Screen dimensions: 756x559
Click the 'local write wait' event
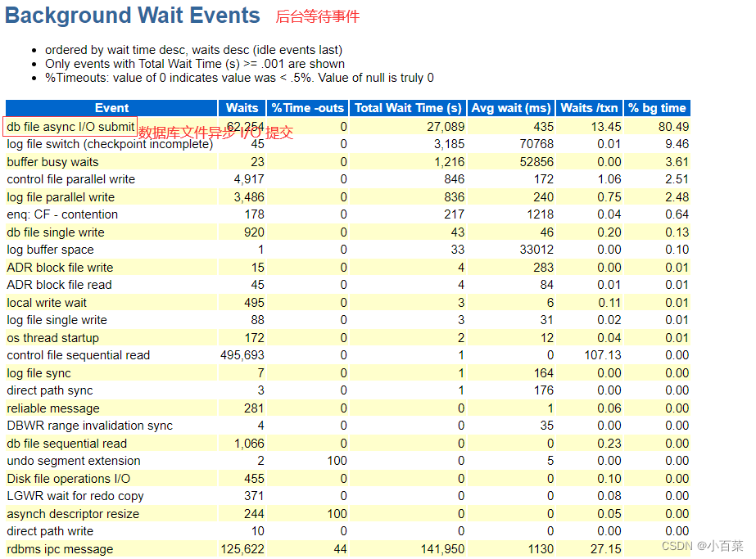[x=47, y=303]
